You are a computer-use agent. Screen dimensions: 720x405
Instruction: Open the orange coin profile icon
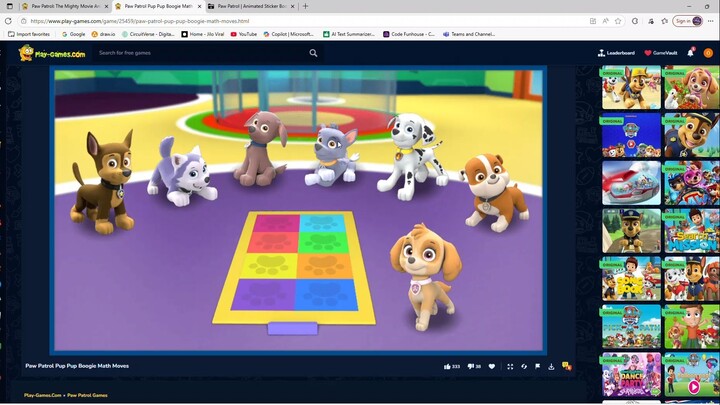tap(708, 53)
